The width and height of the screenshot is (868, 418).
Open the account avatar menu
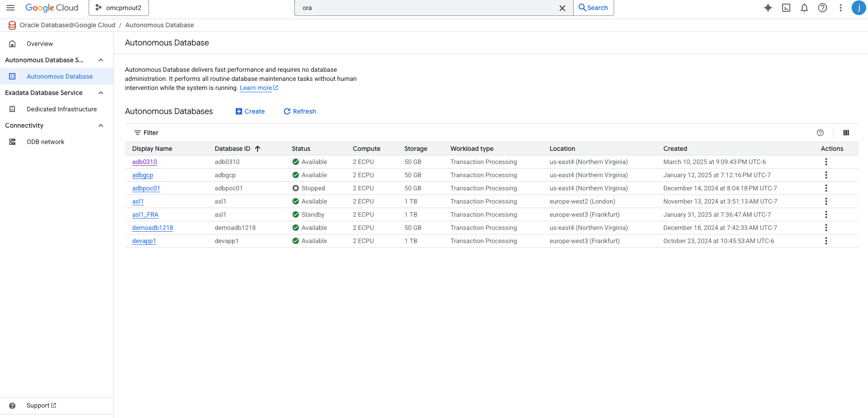(858, 8)
